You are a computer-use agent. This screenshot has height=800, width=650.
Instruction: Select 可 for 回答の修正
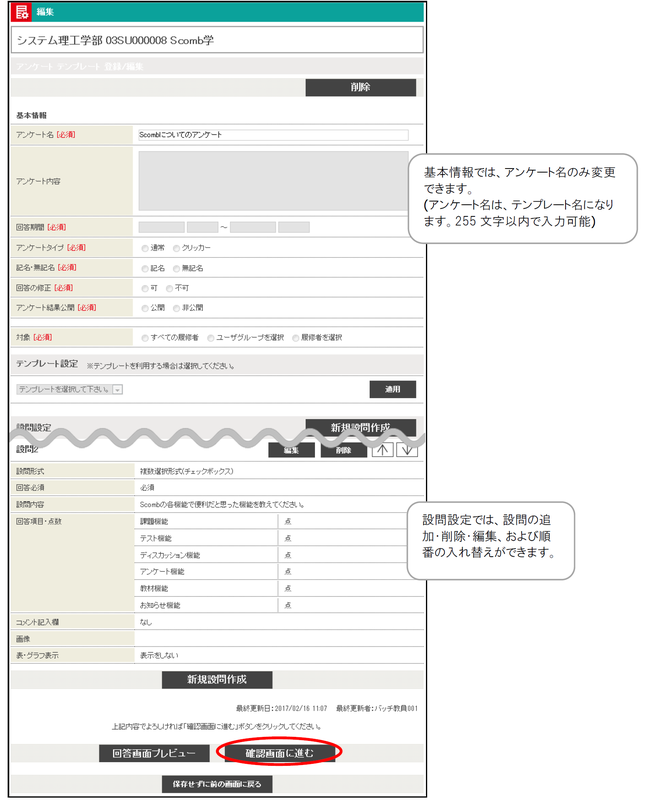click(x=145, y=288)
